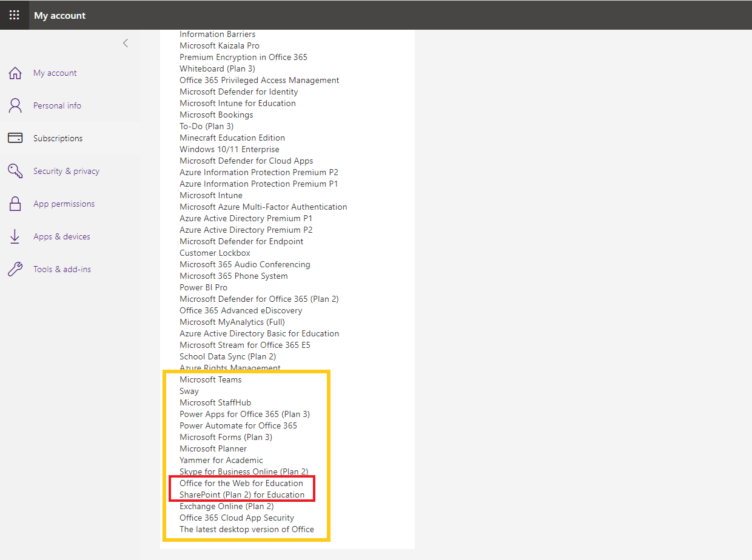Select Microsoft Defender for Endpoint
This screenshot has height=560, width=752.
(x=242, y=241)
